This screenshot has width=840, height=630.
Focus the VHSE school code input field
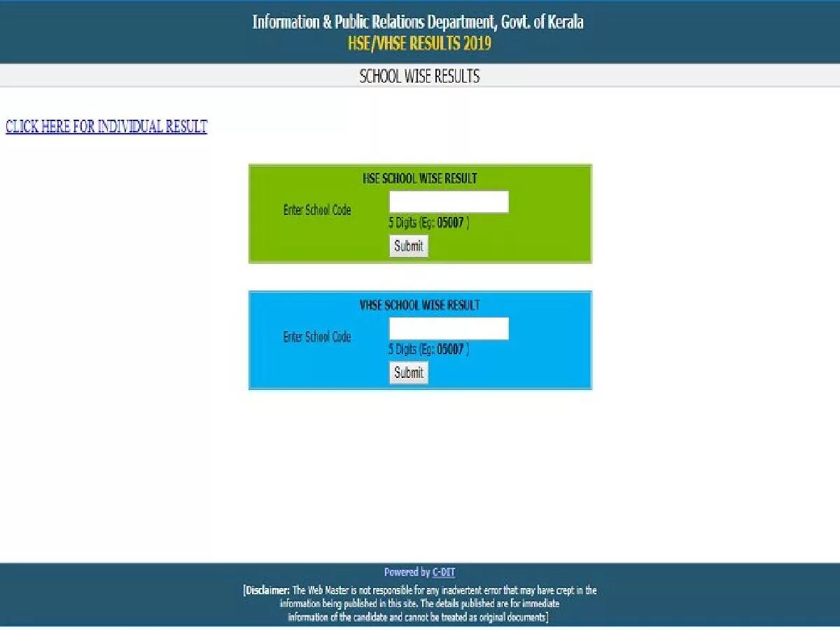[x=449, y=329]
